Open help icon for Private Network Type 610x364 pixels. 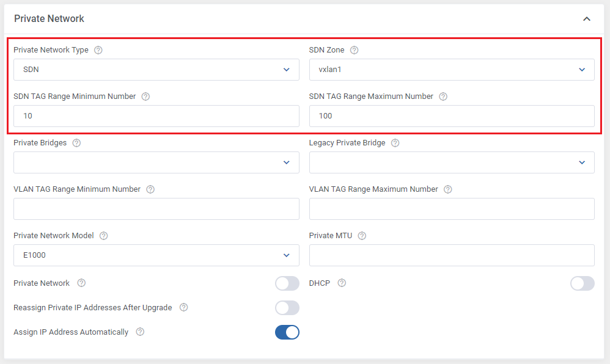[98, 50]
